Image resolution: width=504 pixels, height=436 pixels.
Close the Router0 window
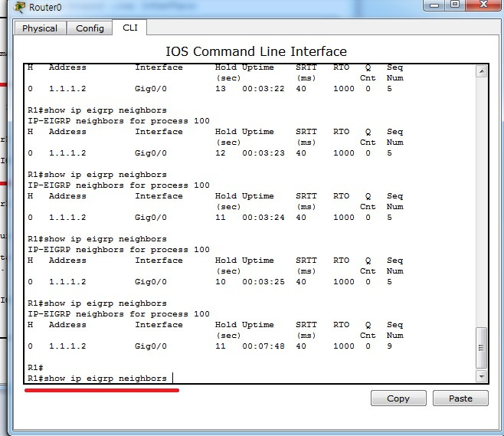(483, 5)
